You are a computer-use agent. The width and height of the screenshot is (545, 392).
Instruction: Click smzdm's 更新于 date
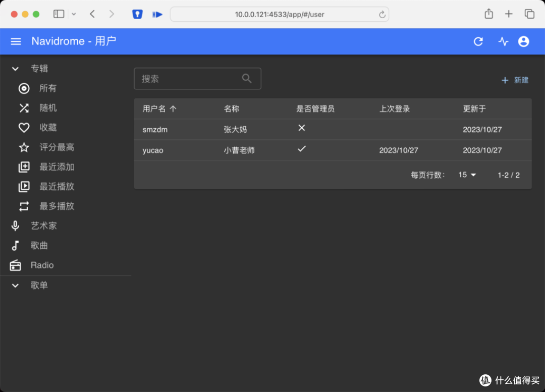coord(482,130)
